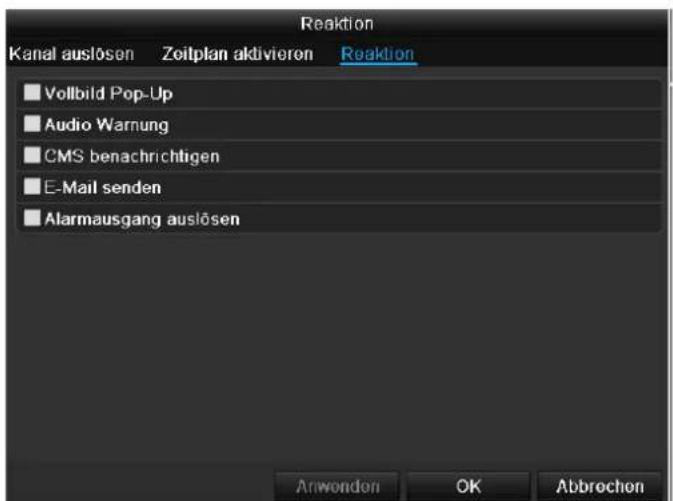Select the highlighted Reaktion tab

pyautogui.click(x=377, y=54)
